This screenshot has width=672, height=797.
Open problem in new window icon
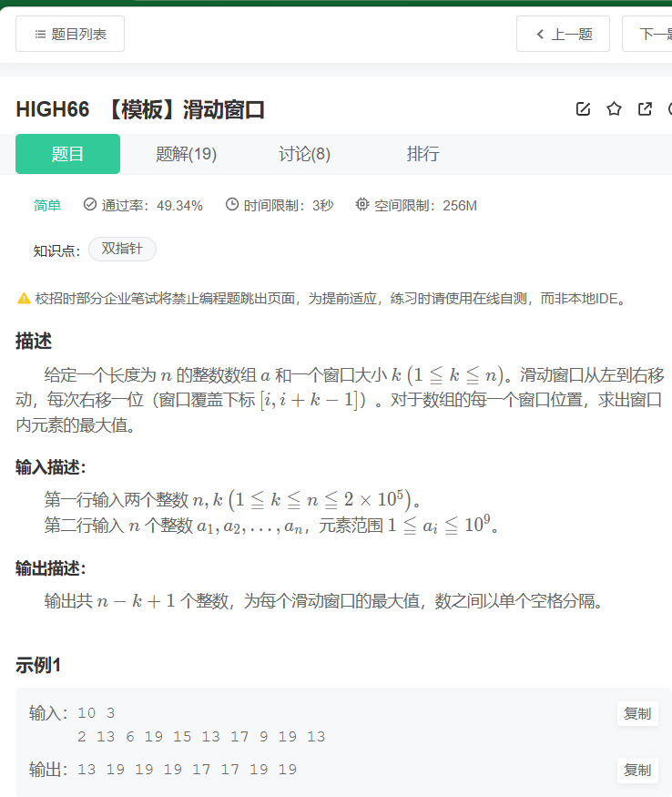coord(645,108)
